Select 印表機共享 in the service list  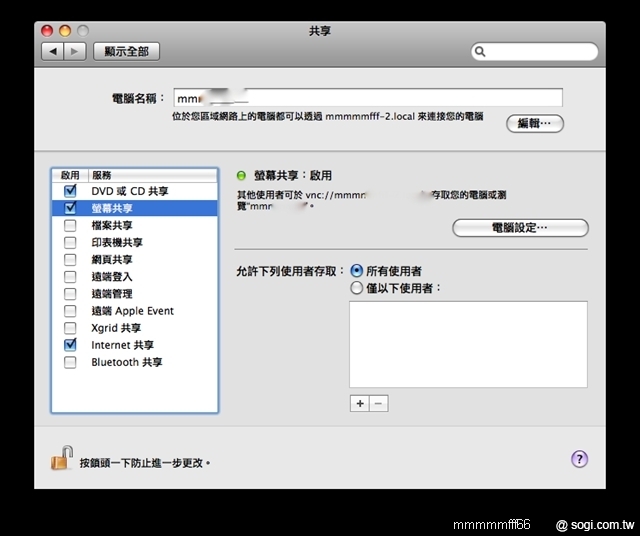click(x=117, y=243)
